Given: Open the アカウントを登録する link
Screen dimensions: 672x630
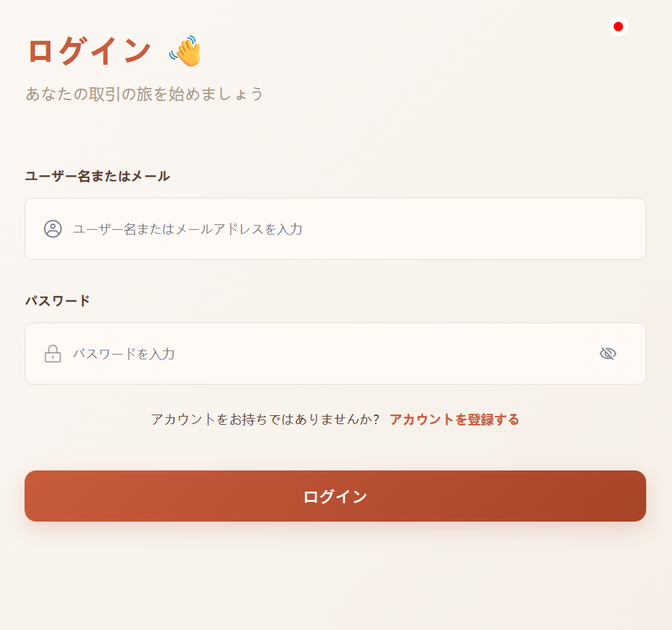Looking at the screenshot, I should 454,419.
